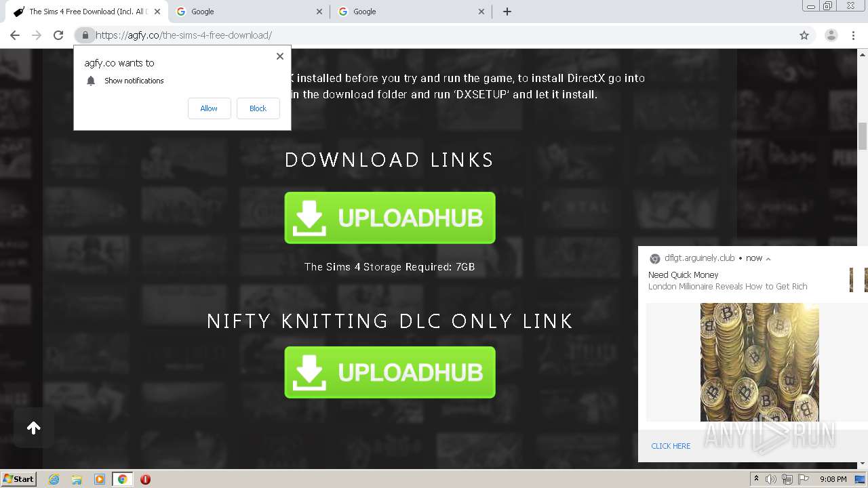Click the scroll-to-top arrow button

[x=34, y=428]
